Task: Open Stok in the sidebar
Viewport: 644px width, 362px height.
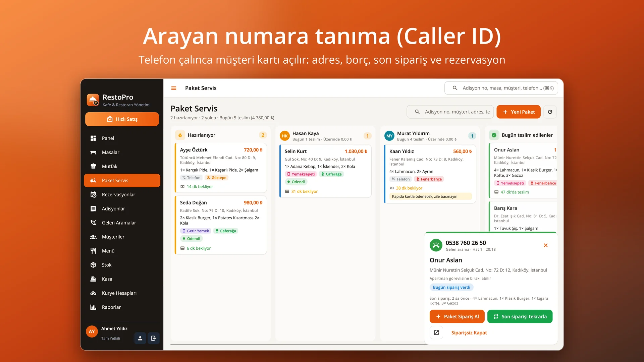Action: [x=122, y=265]
